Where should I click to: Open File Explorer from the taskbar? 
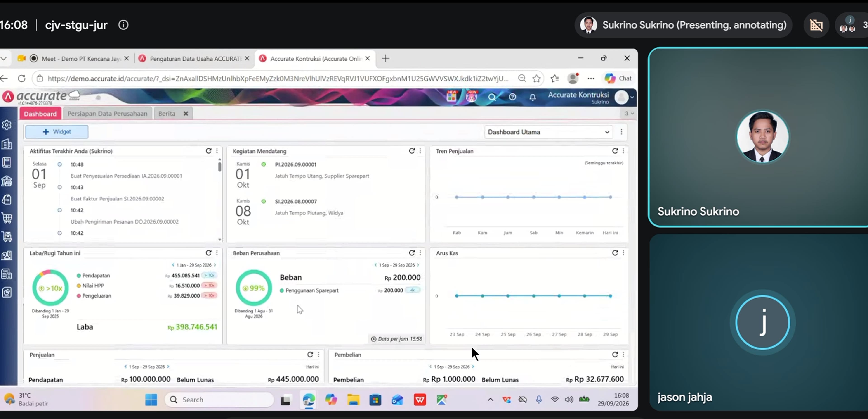(x=353, y=400)
